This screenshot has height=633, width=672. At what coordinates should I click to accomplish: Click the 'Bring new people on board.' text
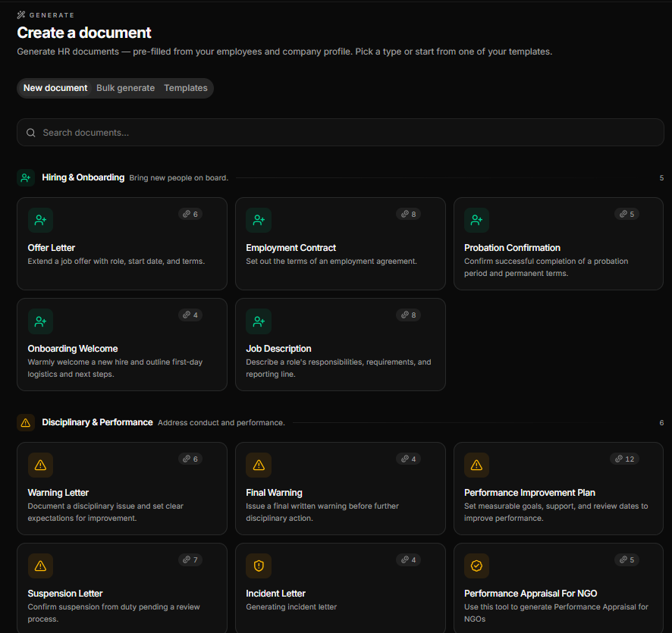click(179, 178)
